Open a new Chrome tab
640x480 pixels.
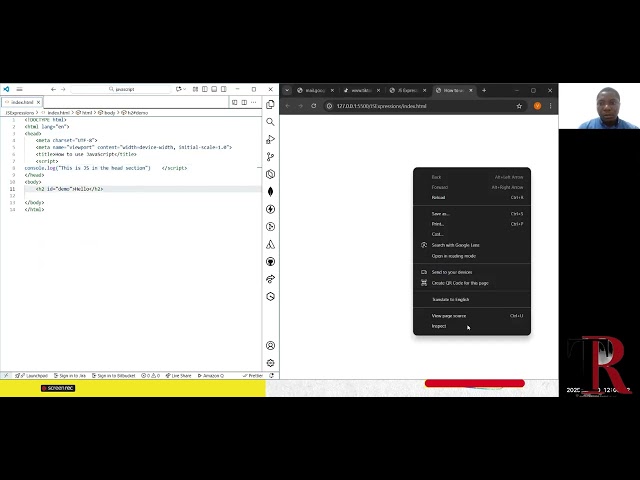pos(484,90)
